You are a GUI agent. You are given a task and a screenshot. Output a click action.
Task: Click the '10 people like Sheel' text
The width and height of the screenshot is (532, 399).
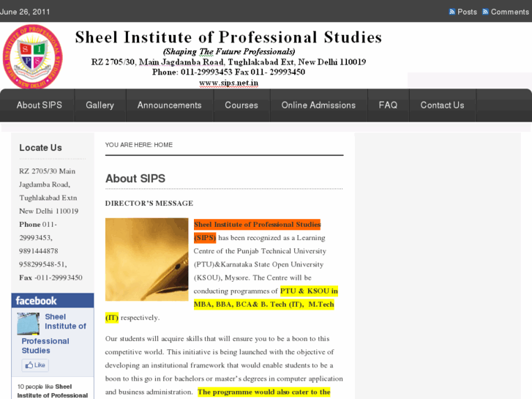click(x=45, y=387)
